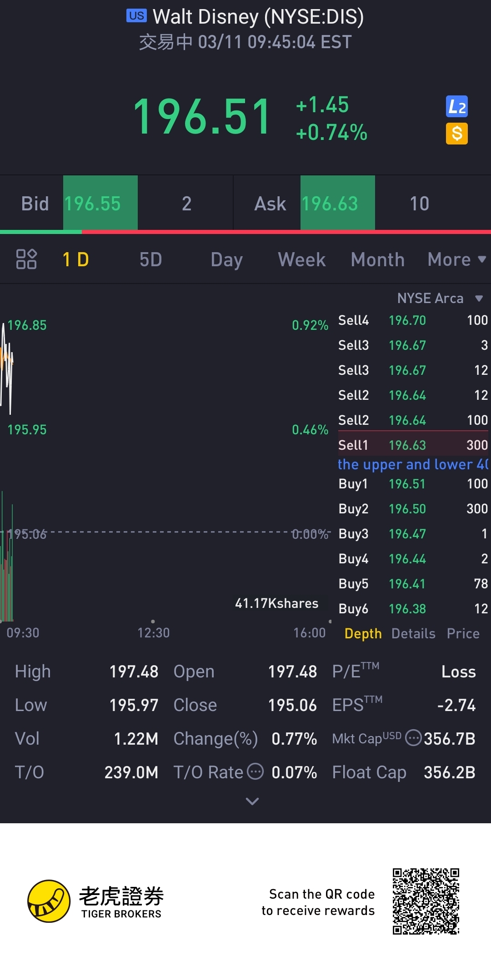
Task: Tap the upper and lower 40 link
Action: [413, 464]
